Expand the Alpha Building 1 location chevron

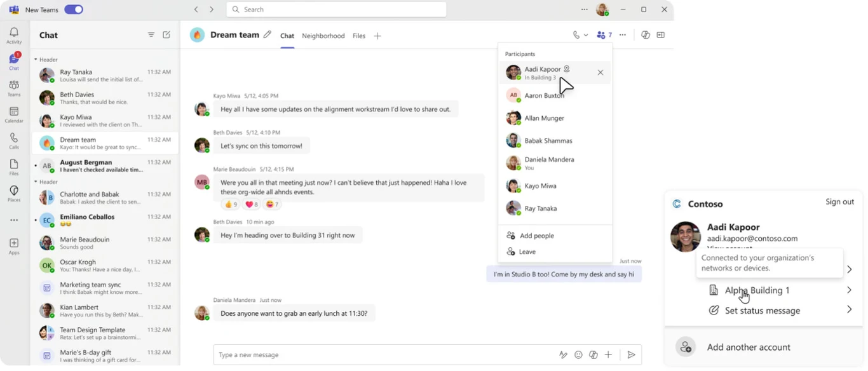(849, 290)
